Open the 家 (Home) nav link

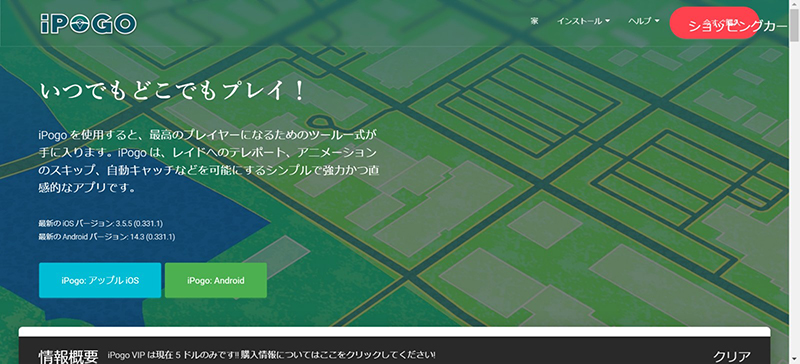(534, 21)
